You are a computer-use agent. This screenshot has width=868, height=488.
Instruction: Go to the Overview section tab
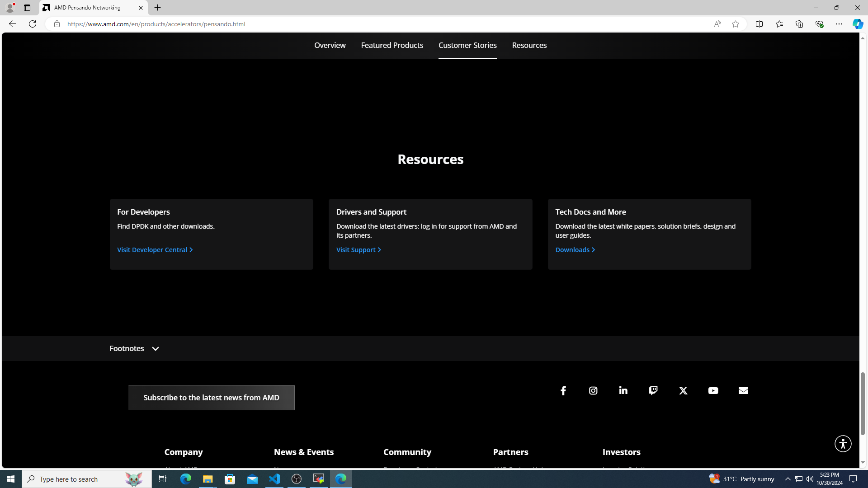330,45
